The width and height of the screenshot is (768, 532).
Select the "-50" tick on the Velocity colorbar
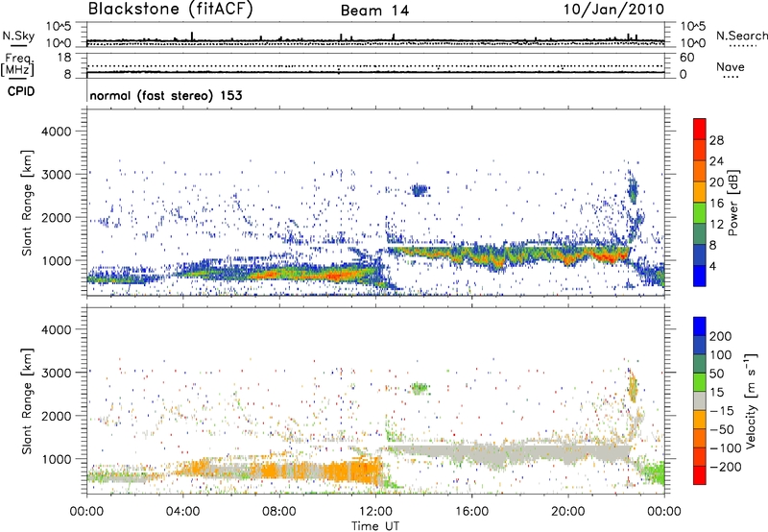[x=722, y=429]
